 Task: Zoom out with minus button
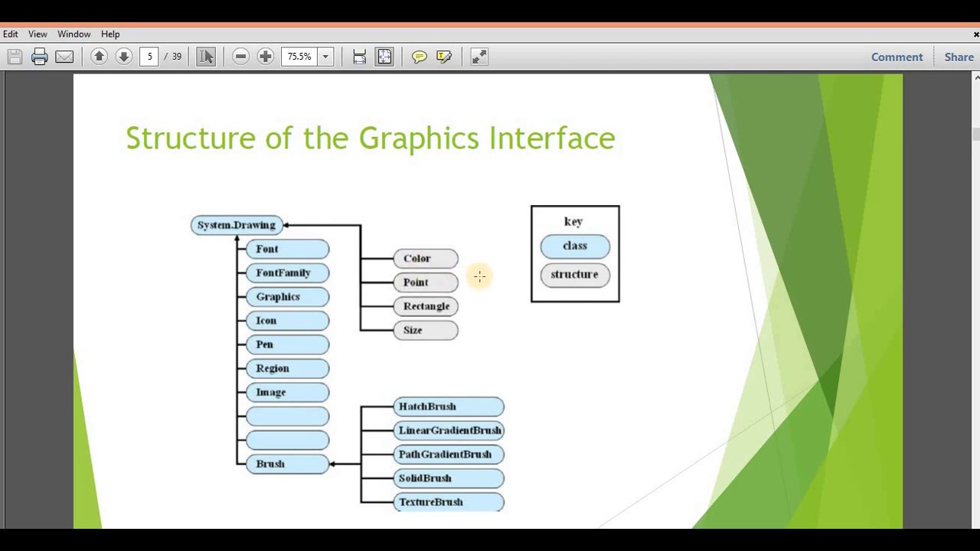click(x=240, y=57)
